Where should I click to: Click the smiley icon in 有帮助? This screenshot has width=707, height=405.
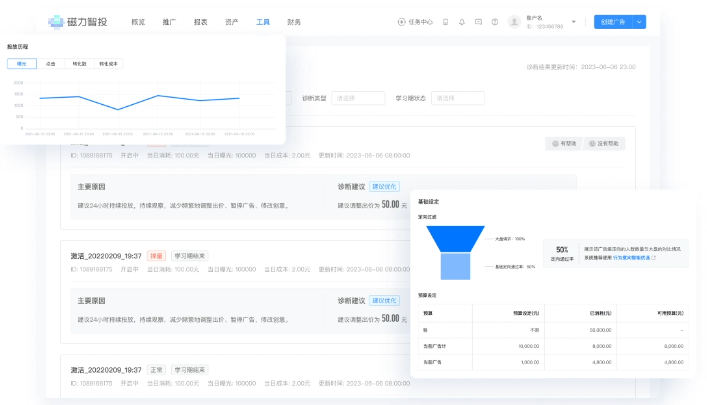(x=555, y=143)
